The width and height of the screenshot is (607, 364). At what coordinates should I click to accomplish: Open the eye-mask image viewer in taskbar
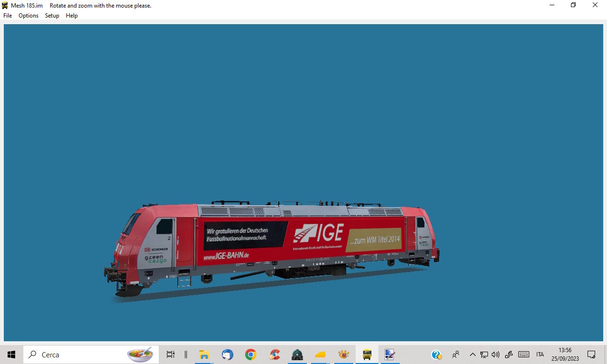click(344, 355)
